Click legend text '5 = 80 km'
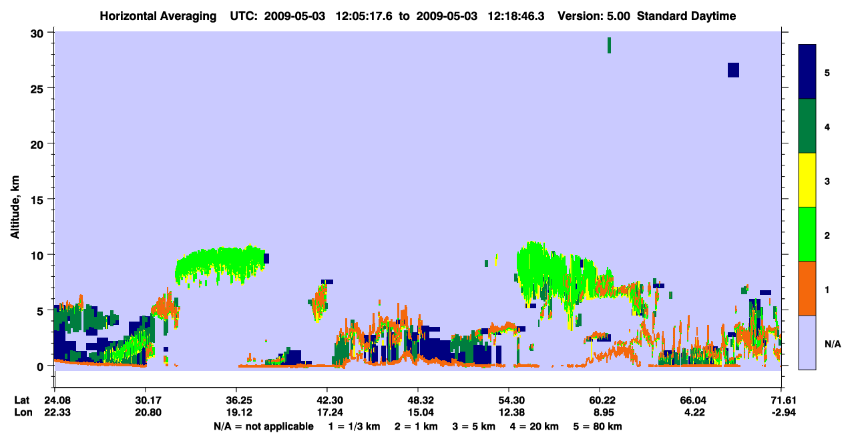This screenshot has width=868, height=445. click(598, 426)
